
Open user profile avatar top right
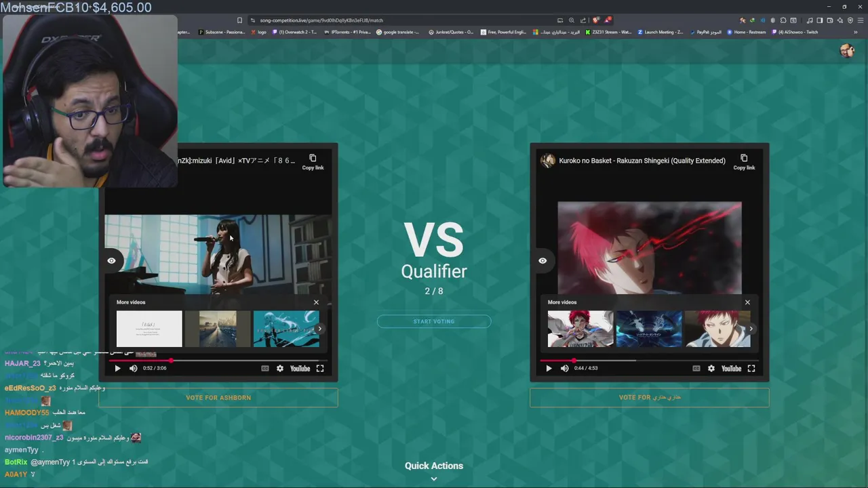[846, 51]
